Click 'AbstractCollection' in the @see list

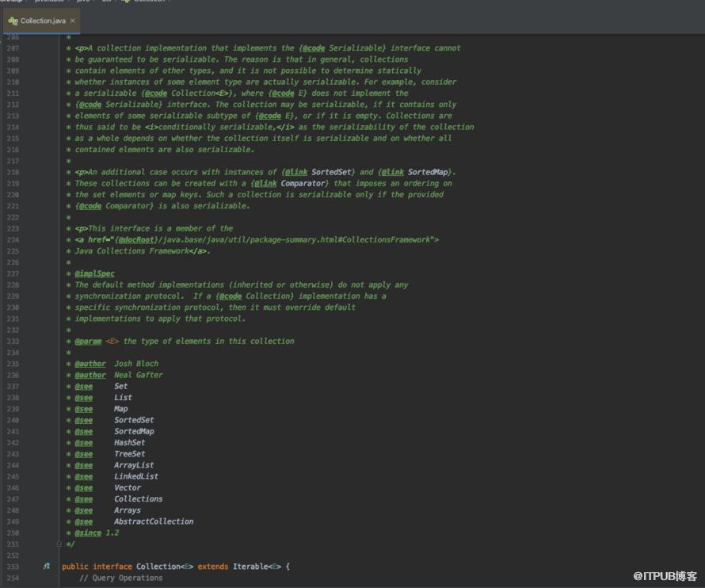(154, 521)
